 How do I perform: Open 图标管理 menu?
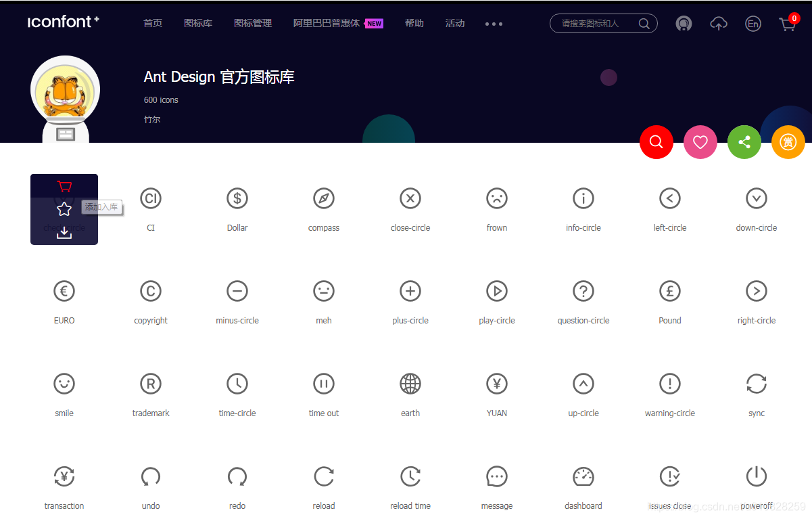(253, 23)
